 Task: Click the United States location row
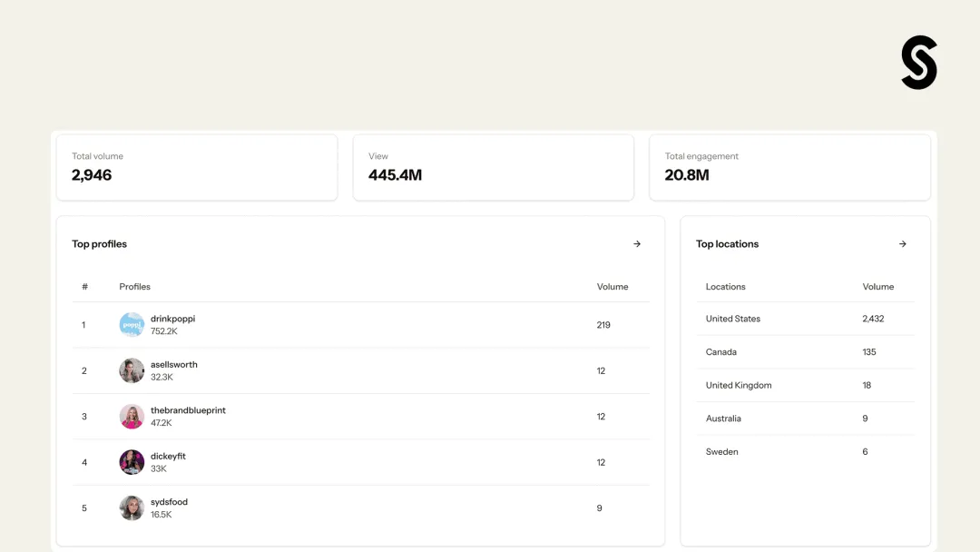[806, 318]
